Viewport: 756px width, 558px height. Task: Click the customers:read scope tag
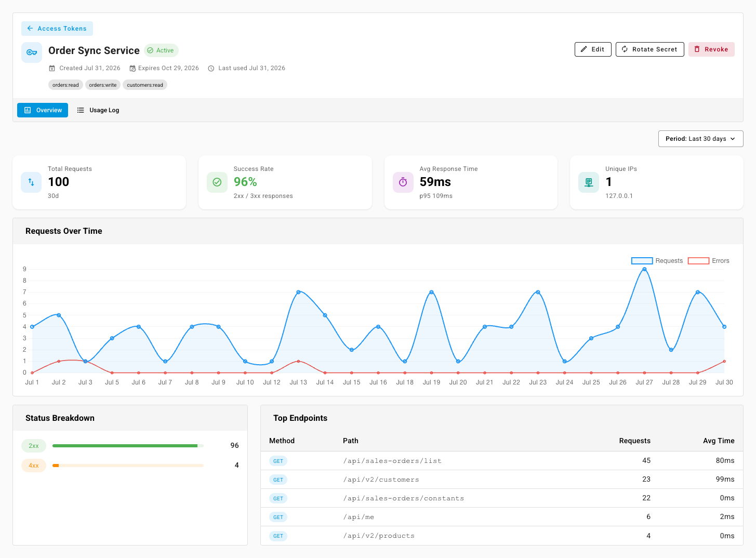[145, 85]
